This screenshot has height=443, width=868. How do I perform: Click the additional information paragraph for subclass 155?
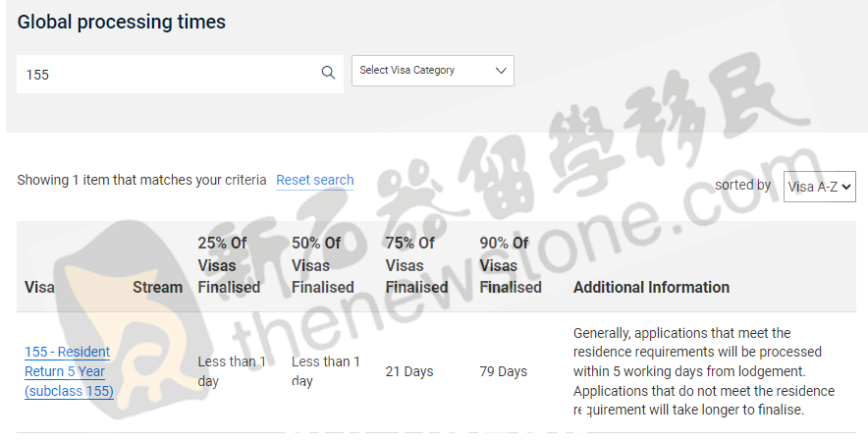(704, 371)
